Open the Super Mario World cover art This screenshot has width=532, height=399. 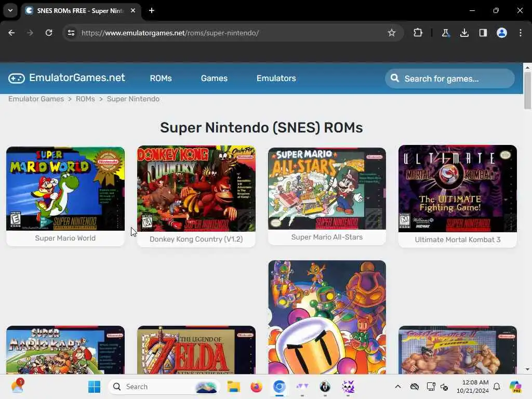65,189
